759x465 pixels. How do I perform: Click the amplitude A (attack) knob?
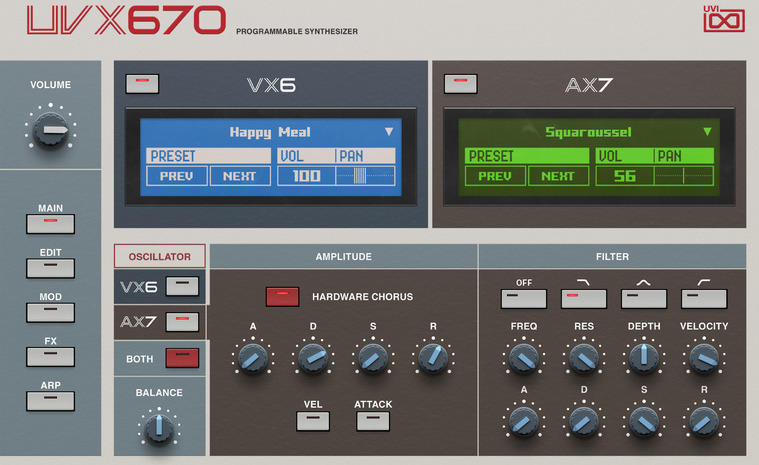(253, 359)
